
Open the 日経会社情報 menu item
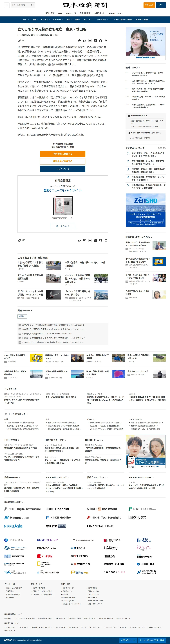pos(85,13)
